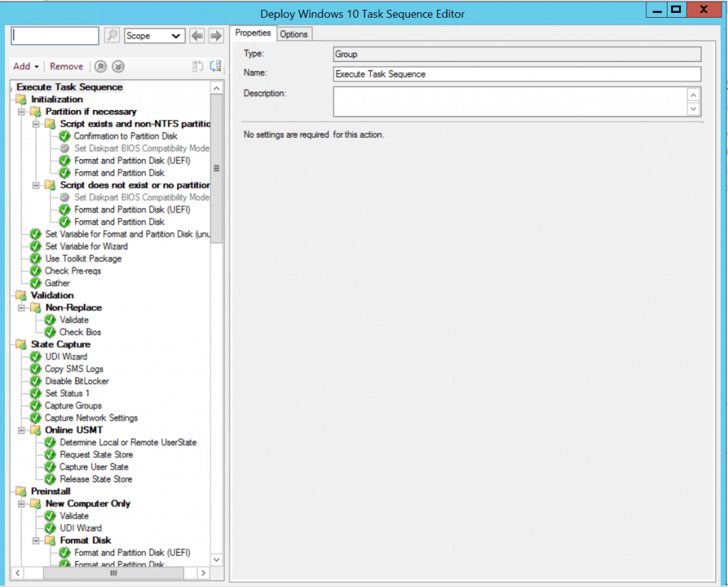Viewport: 728px width, 587px height.
Task: Select Determine Local or Remote UserState step
Action: [x=128, y=442]
